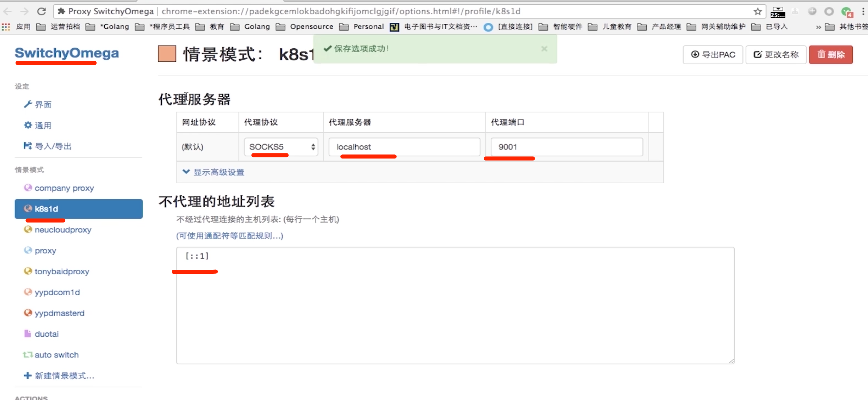Open the 通用 general settings

point(43,126)
